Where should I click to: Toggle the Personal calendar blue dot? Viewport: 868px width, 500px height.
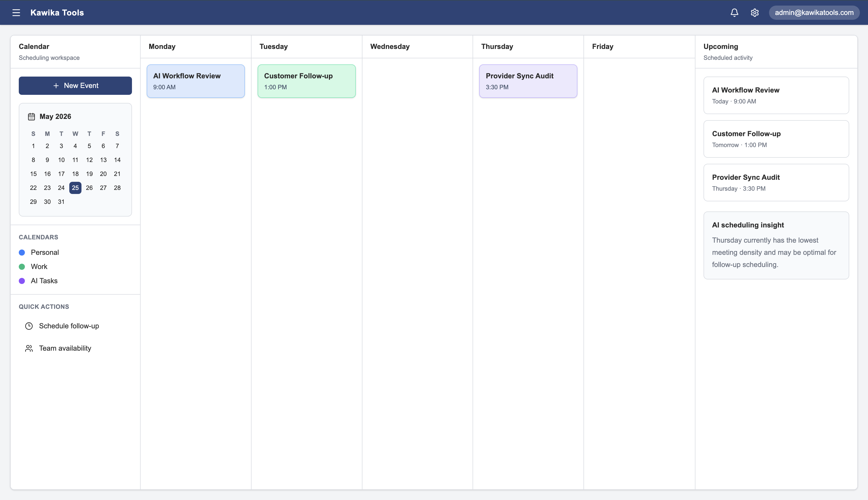point(22,253)
